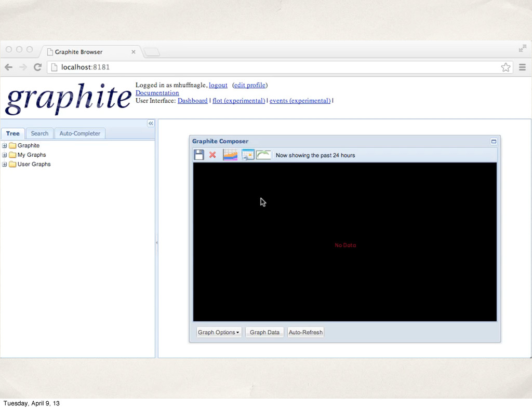This screenshot has height=409, width=532.
Task: Switch to the Search tab
Action: (39, 133)
